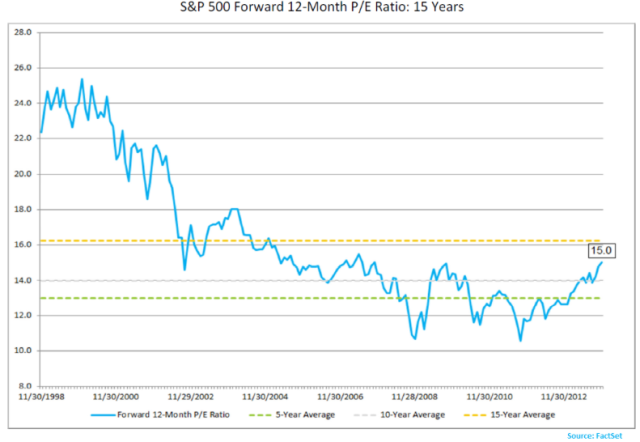Click the 24.0 y-axis label

click(x=24, y=104)
